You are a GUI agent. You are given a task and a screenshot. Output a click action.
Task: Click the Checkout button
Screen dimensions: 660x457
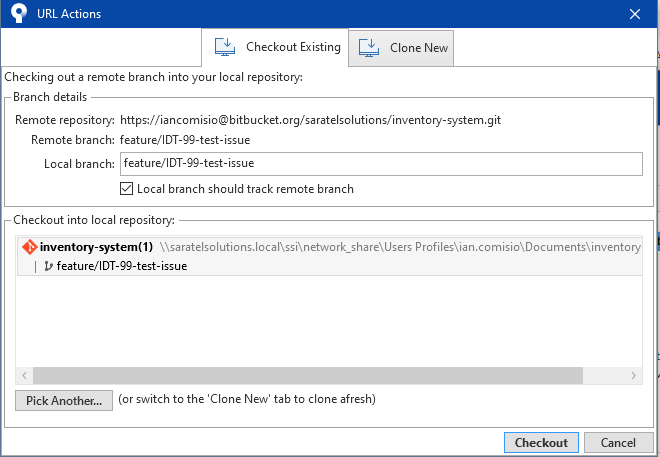pyautogui.click(x=541, y=443)
